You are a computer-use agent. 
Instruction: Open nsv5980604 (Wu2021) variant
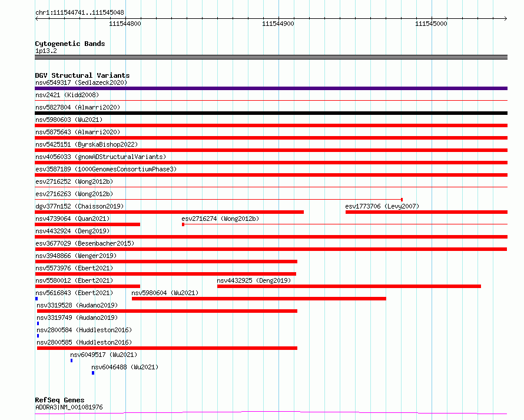(x=165, y=293)
